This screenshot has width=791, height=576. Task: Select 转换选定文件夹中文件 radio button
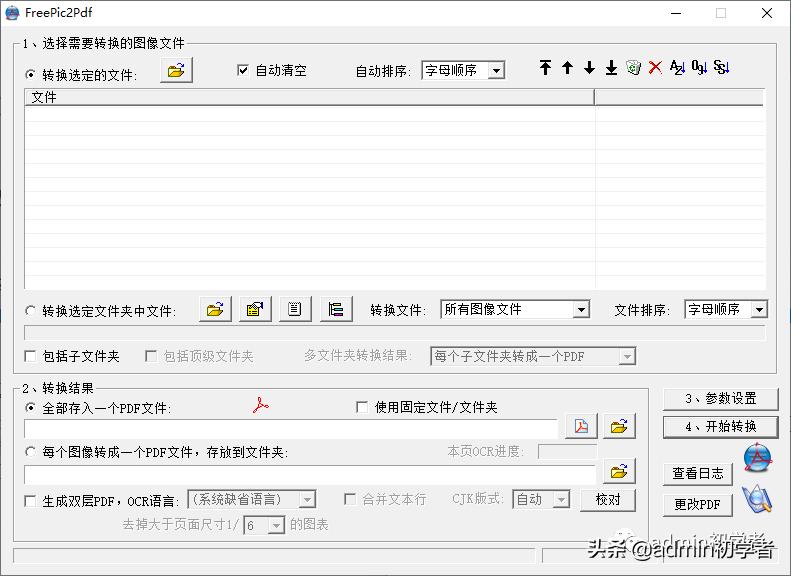[30, 311]
